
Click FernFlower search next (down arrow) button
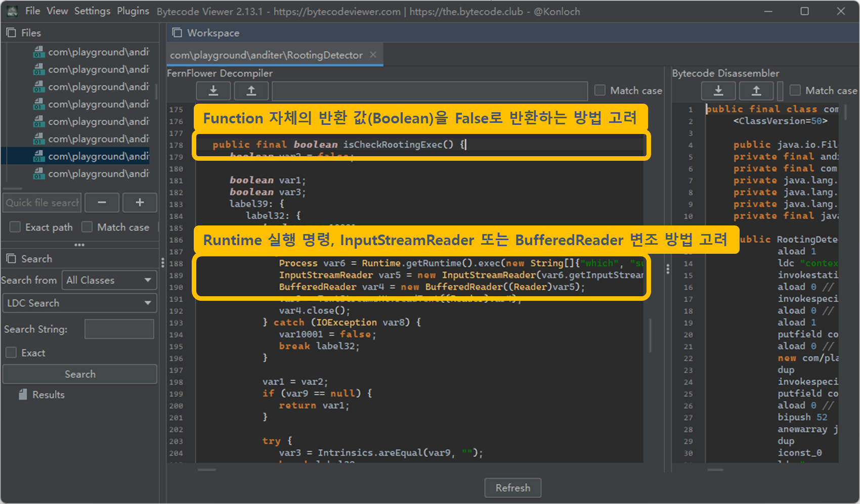(x=213, y=91)
